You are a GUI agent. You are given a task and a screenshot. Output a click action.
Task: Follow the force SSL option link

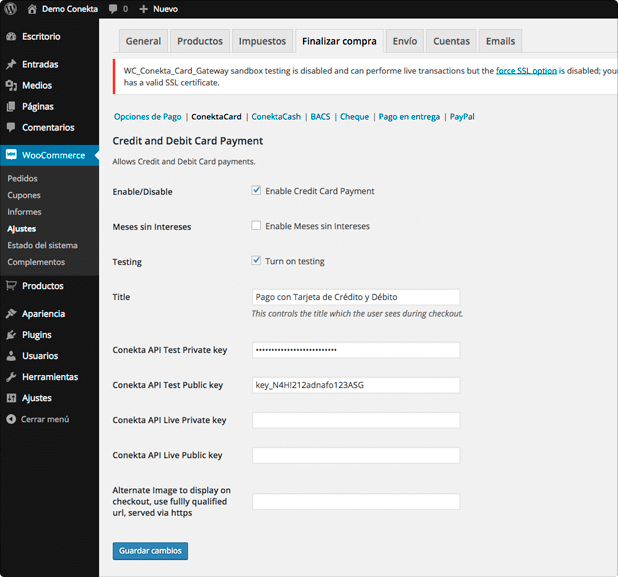(526, 71)
